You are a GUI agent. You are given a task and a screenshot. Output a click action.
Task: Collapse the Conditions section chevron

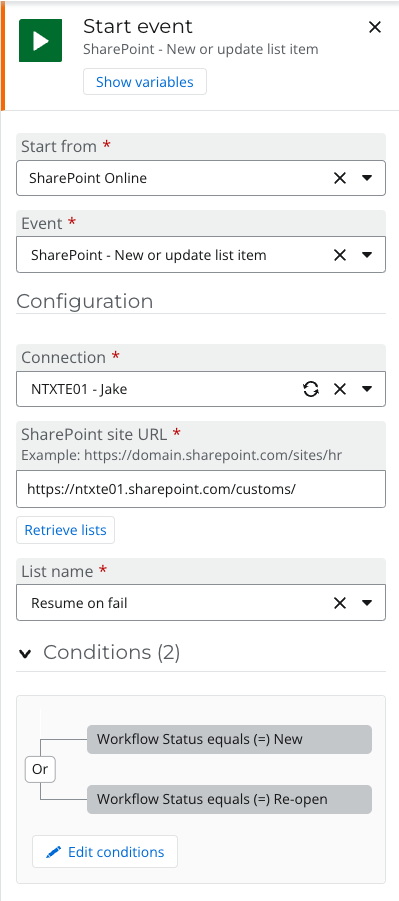[x=25, y=653]
